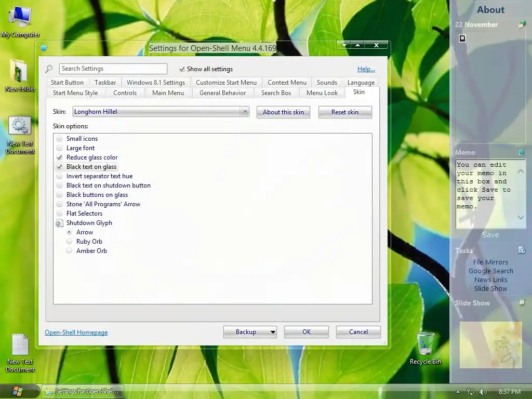Enable Large font option

click(x=59, y=148)
